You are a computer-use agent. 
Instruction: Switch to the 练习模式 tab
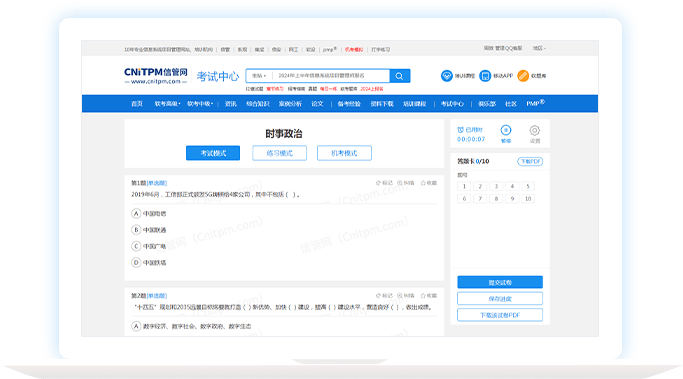[x=279, y=153]
